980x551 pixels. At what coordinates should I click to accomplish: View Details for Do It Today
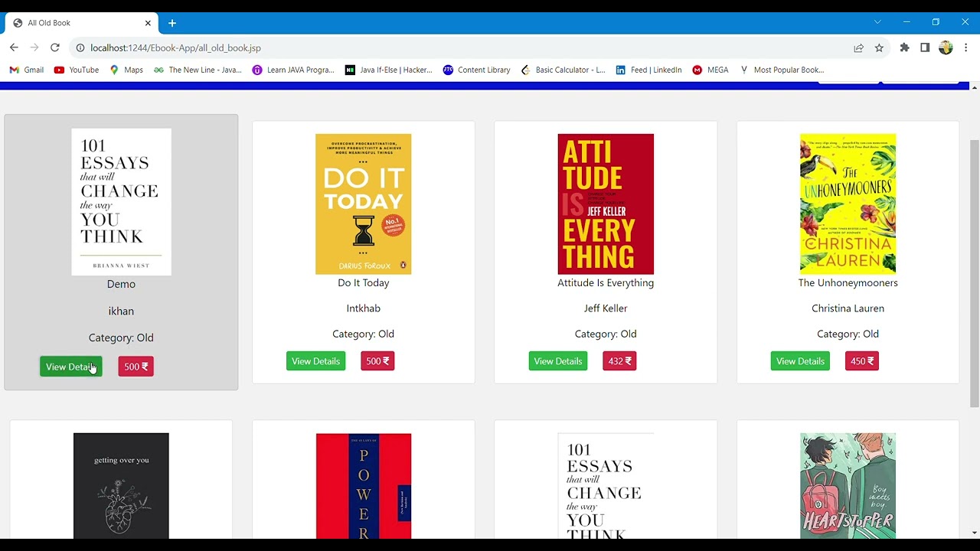coord(315,361)
